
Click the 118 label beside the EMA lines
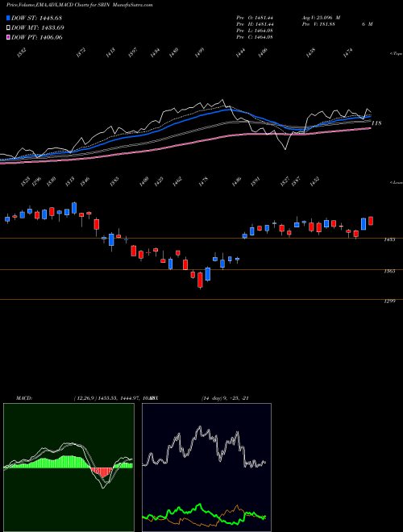click(x=376, y=123)
